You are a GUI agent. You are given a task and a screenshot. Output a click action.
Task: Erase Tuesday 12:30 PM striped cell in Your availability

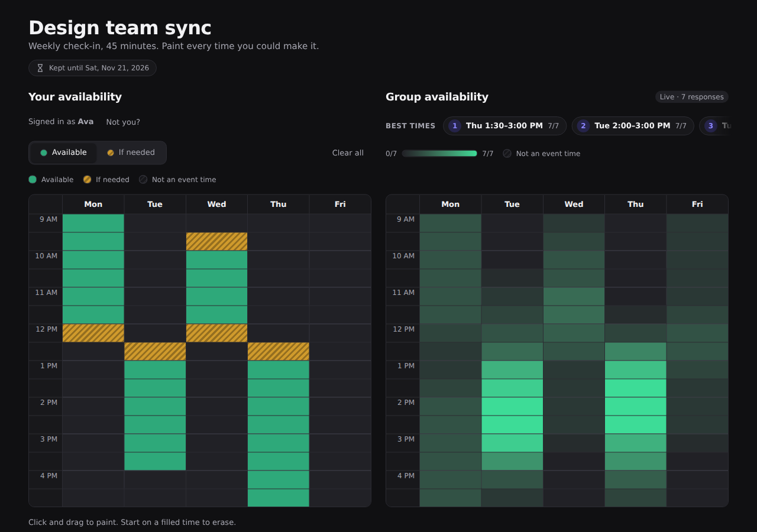(x=155, y=351)
